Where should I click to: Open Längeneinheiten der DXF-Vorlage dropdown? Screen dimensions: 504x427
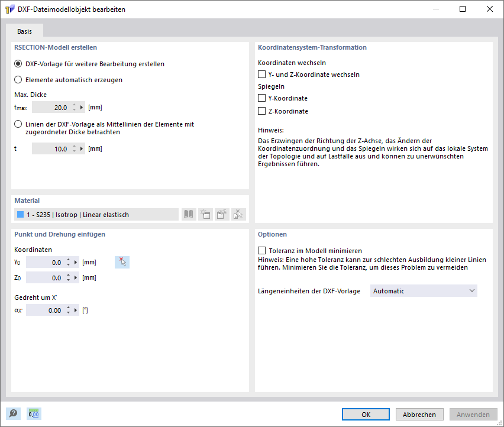pyautogui.click(x=424, y=291)
